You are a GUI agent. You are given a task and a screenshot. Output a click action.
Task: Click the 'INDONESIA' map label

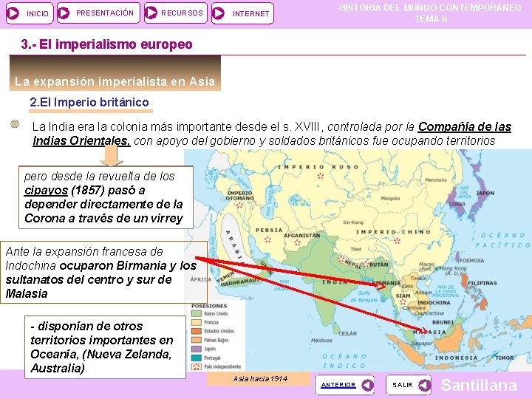coord(457,358)
